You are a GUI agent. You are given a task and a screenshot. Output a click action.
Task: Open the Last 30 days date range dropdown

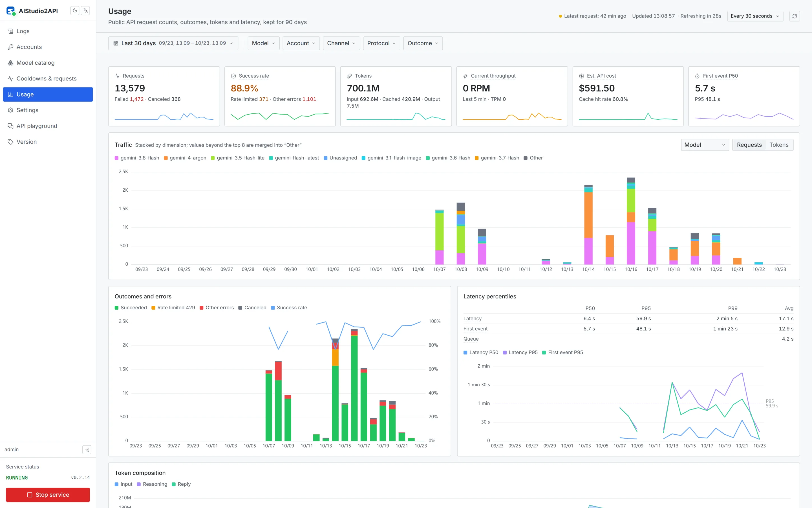tap(173, 43)
